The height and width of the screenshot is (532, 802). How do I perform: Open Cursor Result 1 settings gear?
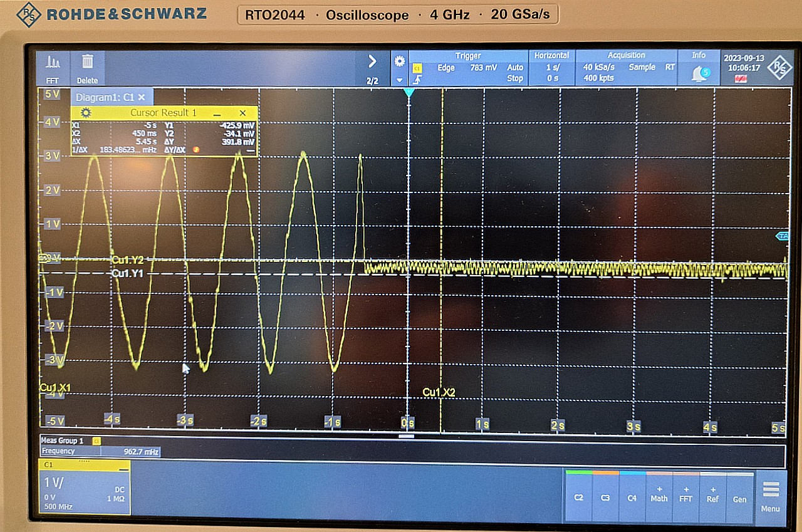click(86, 113)
